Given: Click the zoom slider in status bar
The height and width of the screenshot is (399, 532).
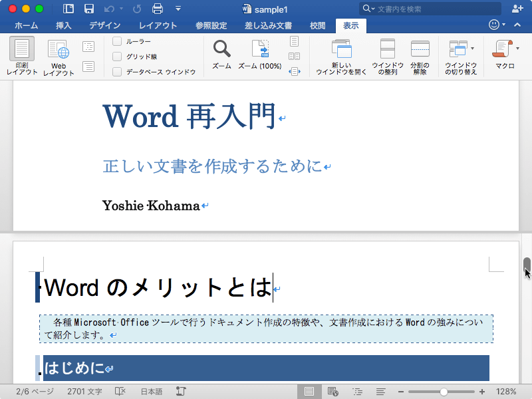Looking at the screenshot, I should (443, 392).
